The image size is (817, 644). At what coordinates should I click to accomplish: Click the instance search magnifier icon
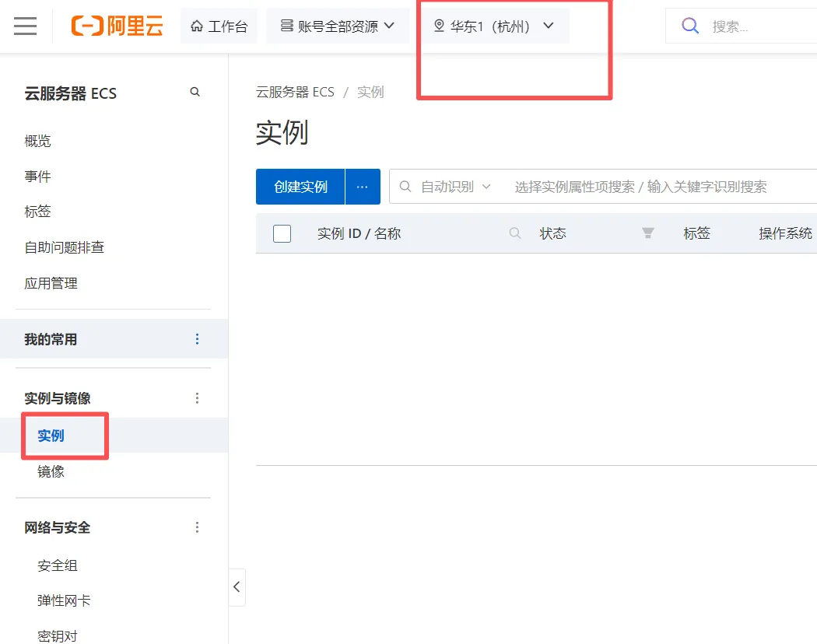405,187
